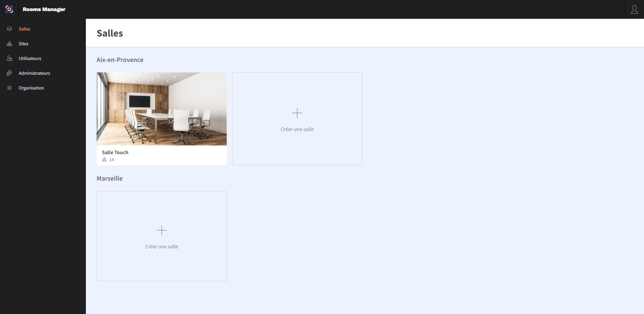This screenshot has height=314, width=644.
Task: Click the plus icon under Aix-en-Provence
Action: point(297,113)
